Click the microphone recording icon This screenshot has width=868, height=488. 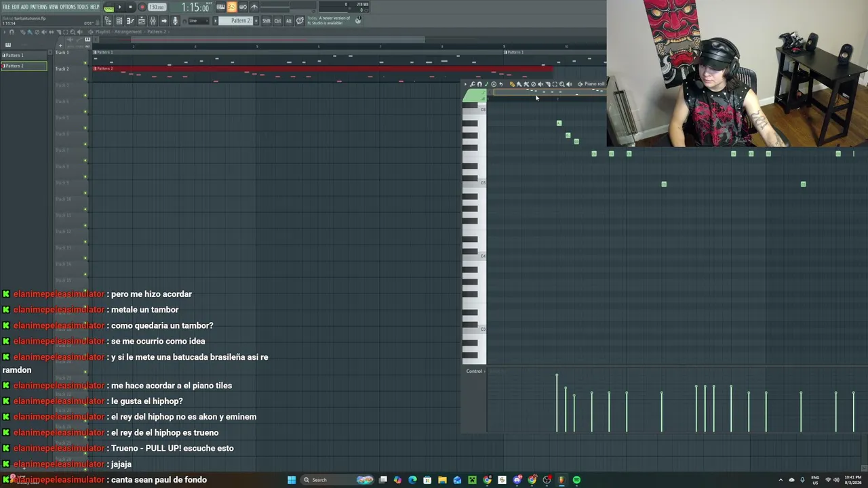(x=175, y=21)
